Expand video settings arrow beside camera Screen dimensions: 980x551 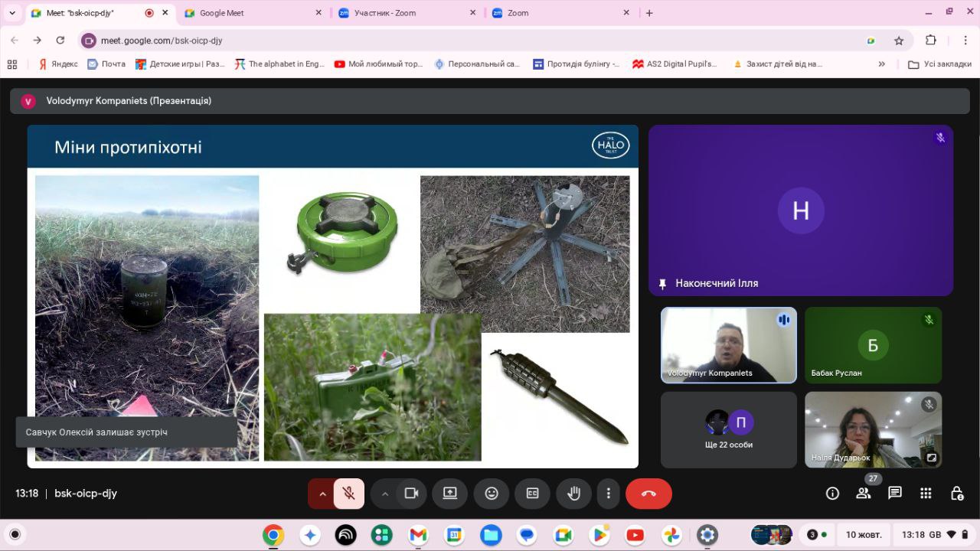[x=385, y=494]
